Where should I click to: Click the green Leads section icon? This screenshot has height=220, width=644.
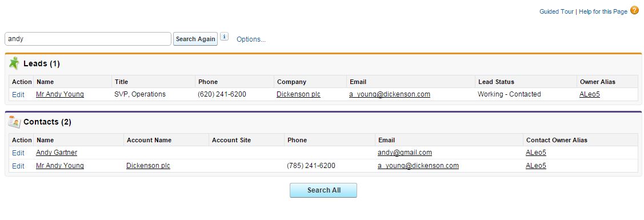pos(14,63)
